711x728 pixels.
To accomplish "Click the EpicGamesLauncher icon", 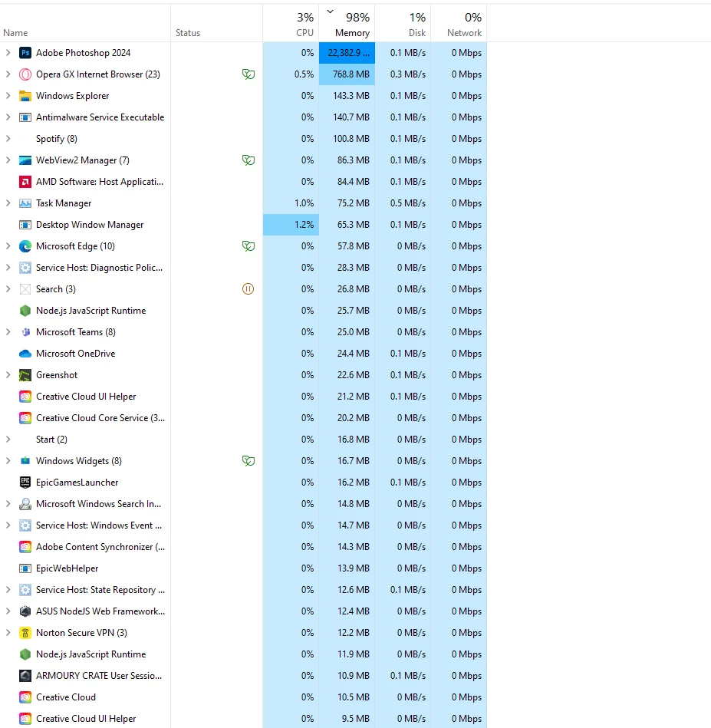I will pos(25,483).
